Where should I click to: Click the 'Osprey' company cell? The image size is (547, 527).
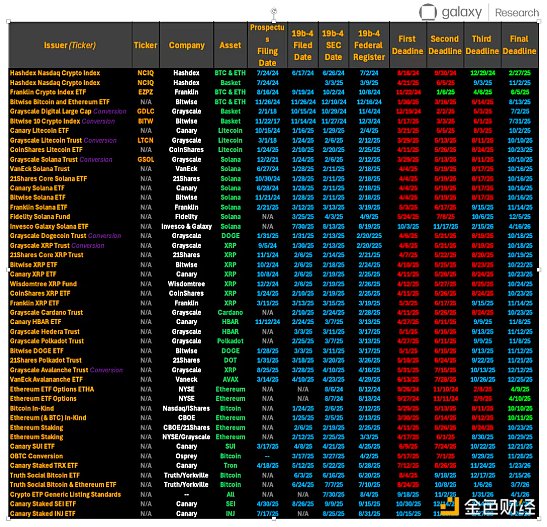[x=187, y=456]
